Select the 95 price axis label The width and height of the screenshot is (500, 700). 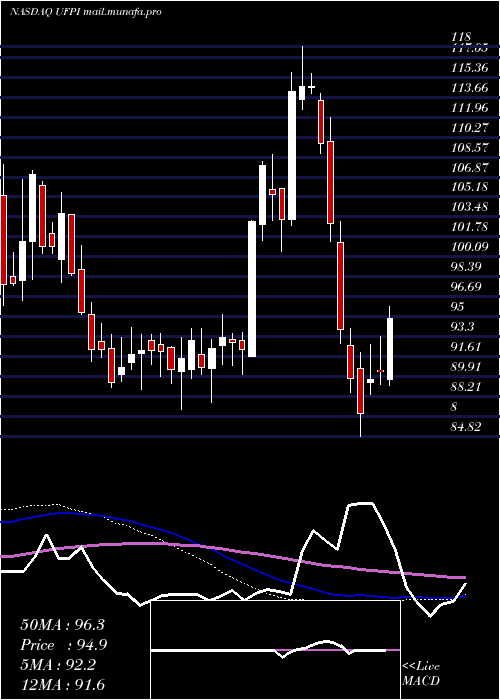(x=458, y=306)
